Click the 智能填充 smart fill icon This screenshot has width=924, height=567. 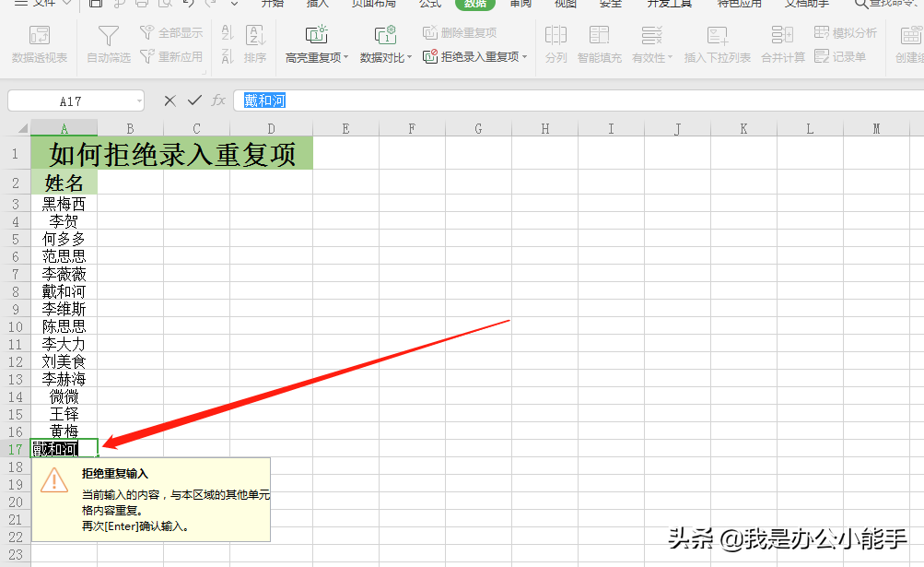(600, 35)
